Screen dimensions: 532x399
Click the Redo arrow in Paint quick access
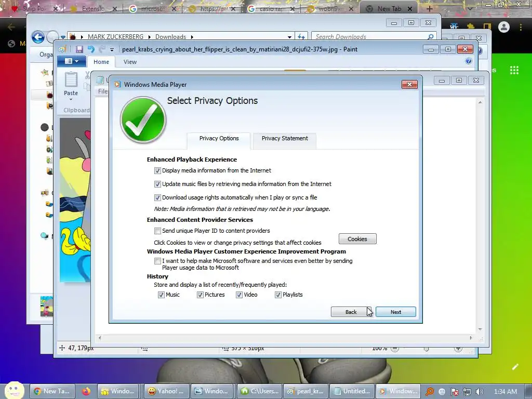click(102, 49)
